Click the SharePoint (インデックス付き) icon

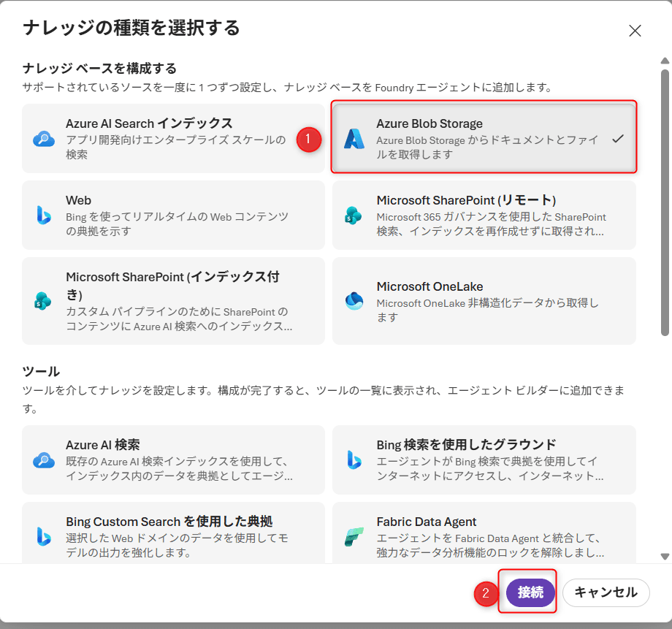point(43,300)
